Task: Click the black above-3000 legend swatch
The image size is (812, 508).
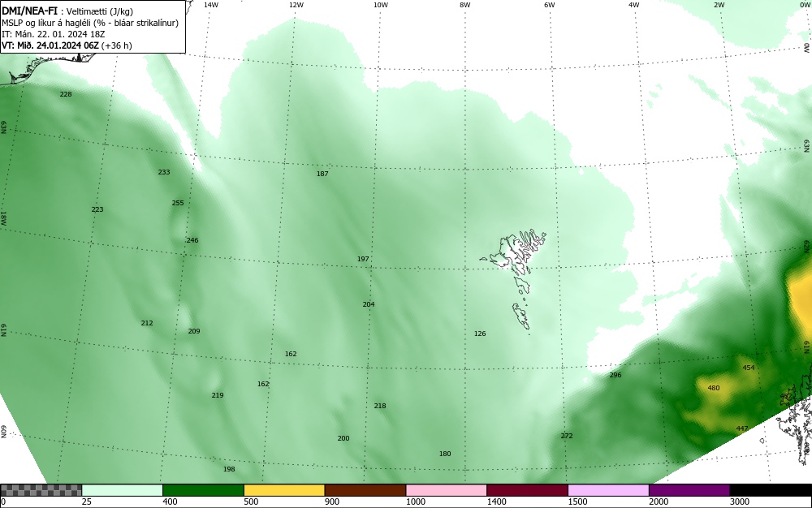Action: pyautogui.click(x=771, y=490)
